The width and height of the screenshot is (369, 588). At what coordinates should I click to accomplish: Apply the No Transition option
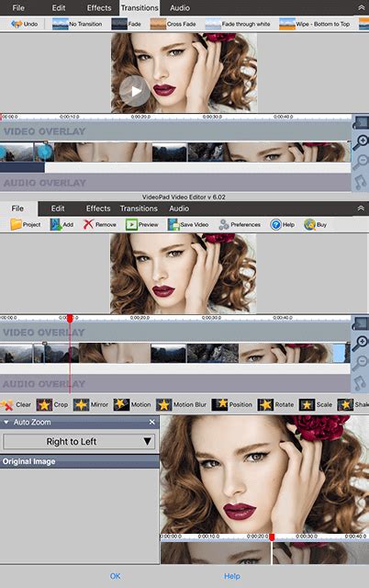pyautogui.click(x=77, y=24)
